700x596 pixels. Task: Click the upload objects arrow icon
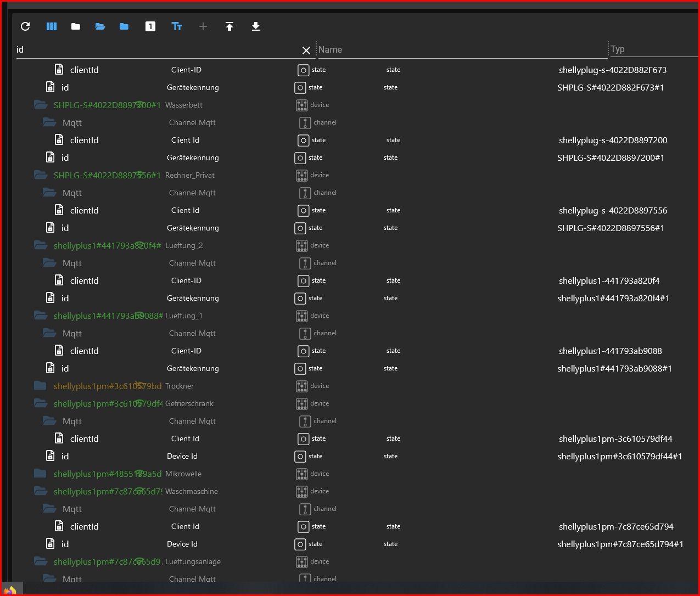pyautogui.click(x=229, y=26)
